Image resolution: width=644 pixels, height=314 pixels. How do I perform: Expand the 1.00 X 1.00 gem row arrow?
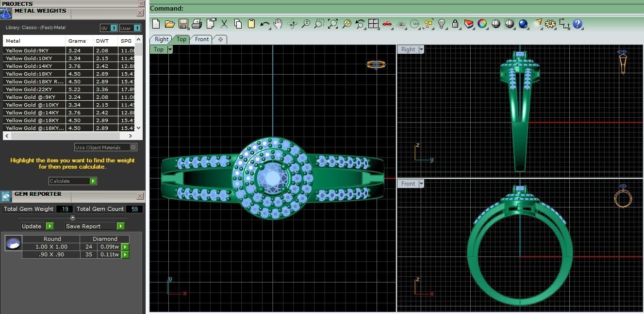(x=125, y=247)
